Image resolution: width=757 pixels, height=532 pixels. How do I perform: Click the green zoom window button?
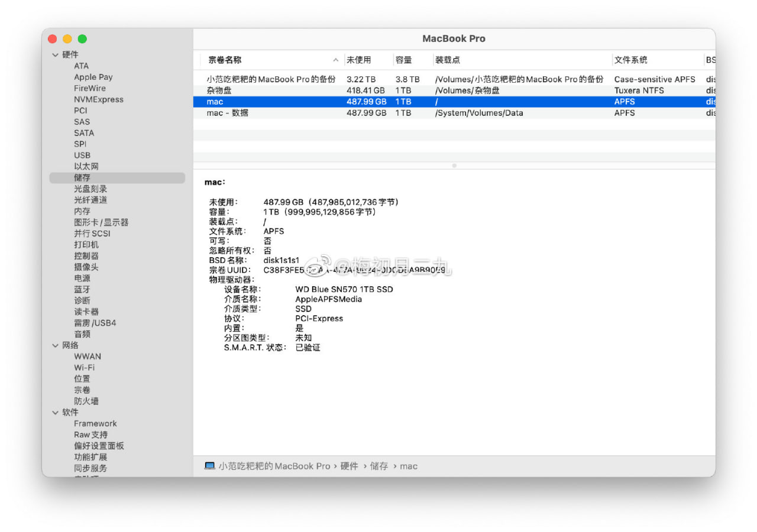click(82, 39)
